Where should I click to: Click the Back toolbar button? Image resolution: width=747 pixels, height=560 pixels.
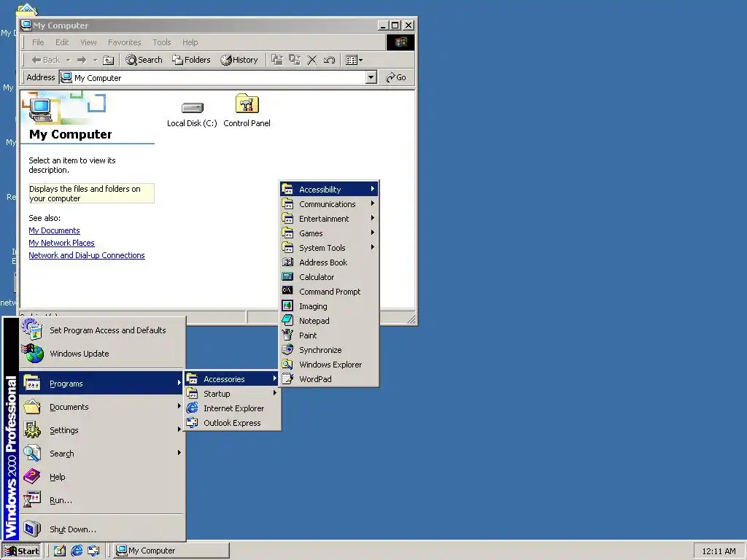[46, 60]
